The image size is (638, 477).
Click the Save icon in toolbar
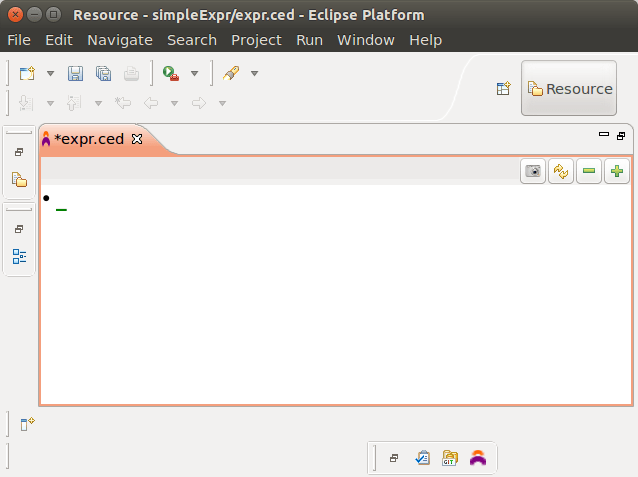75,73
